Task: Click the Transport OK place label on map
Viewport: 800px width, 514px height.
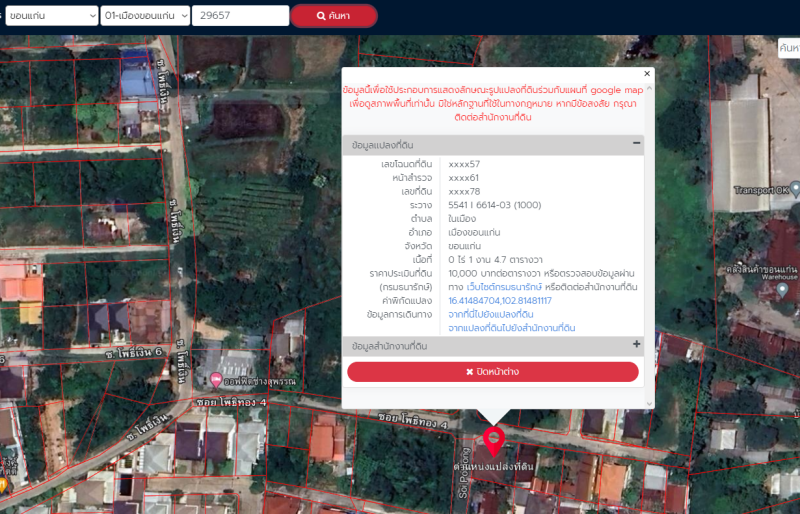Action: point(762,189)
